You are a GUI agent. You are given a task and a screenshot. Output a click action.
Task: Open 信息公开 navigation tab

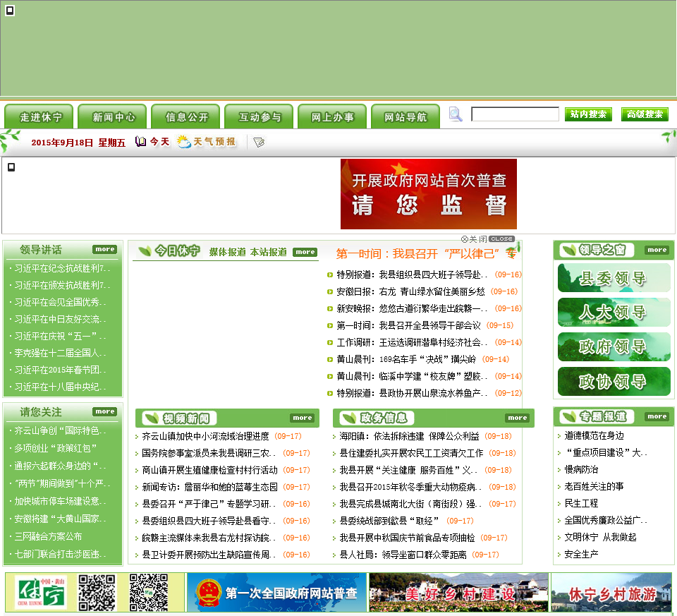(185, 116)
